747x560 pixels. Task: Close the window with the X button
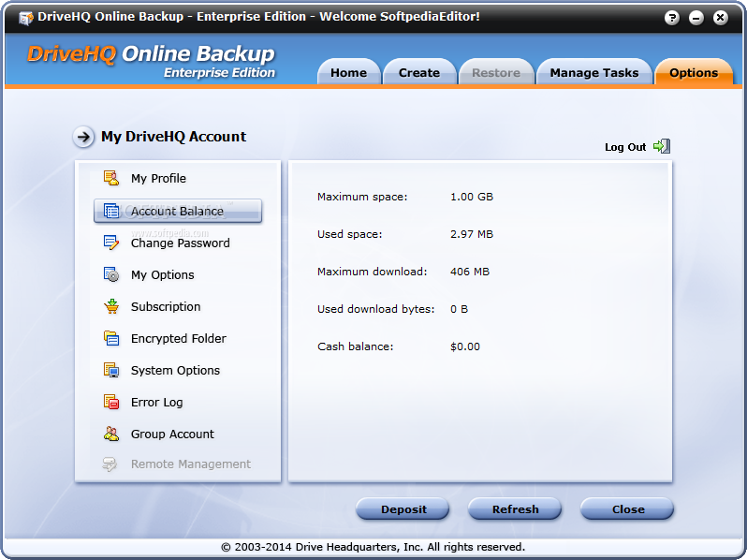point(721,18)
